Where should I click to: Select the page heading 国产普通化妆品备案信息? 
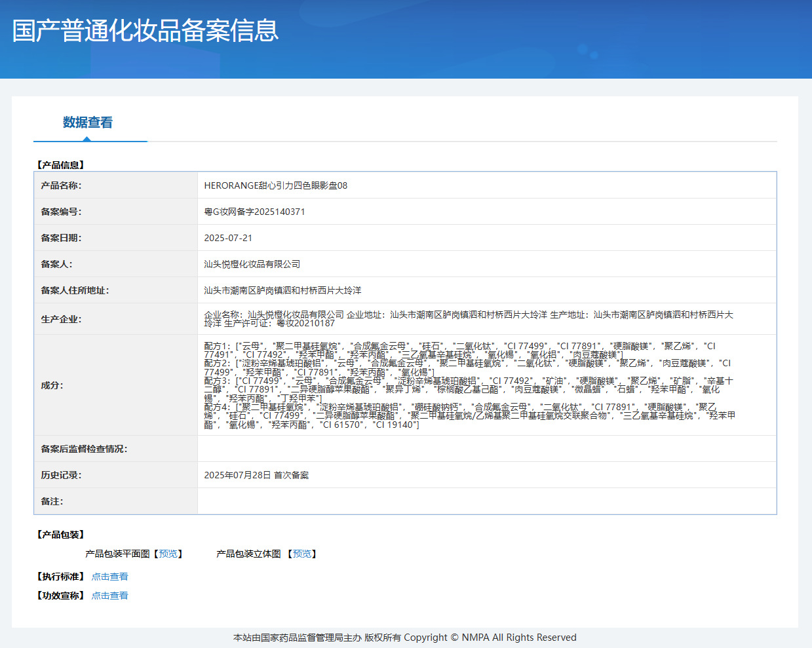[145, 31]
